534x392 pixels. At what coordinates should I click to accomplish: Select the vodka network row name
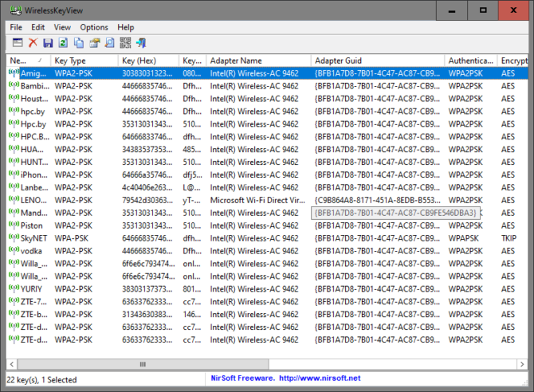coord(31,251)
